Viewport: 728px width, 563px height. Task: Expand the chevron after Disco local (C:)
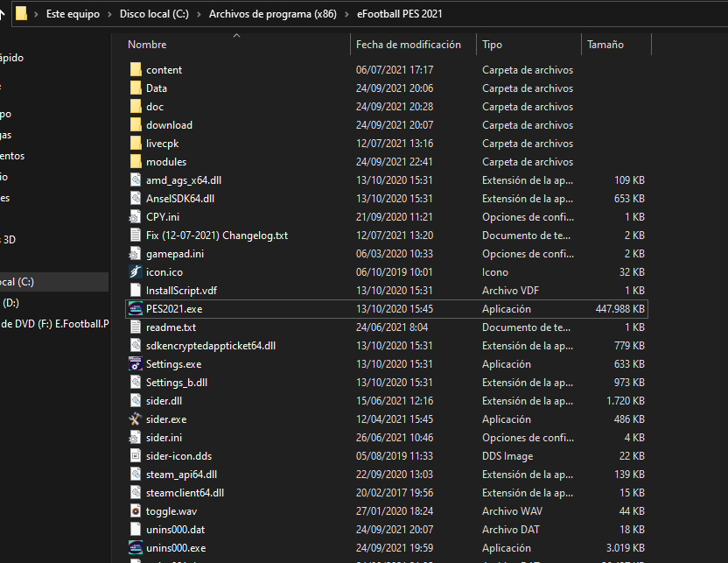coord(199,14)
